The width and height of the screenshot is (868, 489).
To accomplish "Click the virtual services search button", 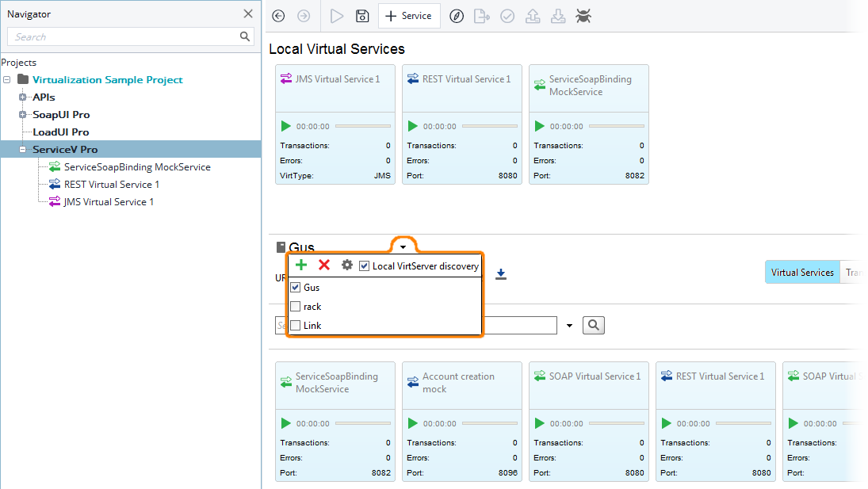I will click(x=594, y=325).
